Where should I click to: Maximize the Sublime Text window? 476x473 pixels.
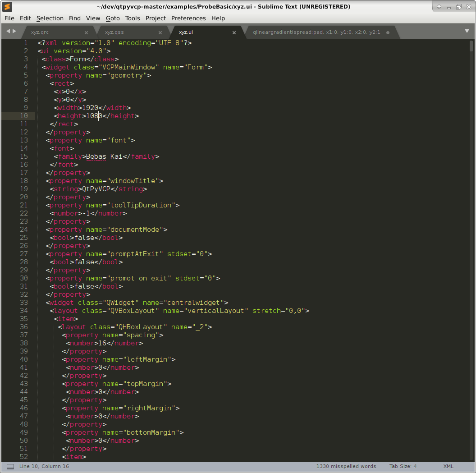pyautogui.click(x=459, y=7)
